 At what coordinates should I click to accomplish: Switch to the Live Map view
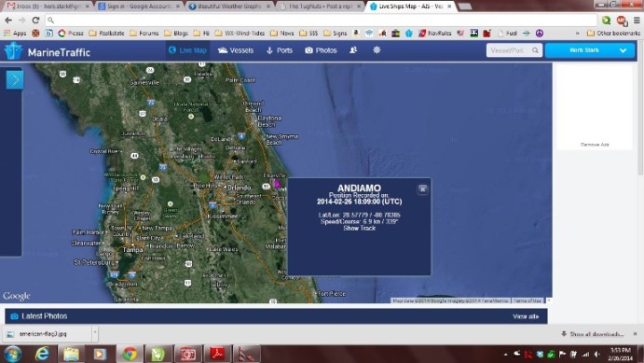pyautogui.click(x=187, y=50)
